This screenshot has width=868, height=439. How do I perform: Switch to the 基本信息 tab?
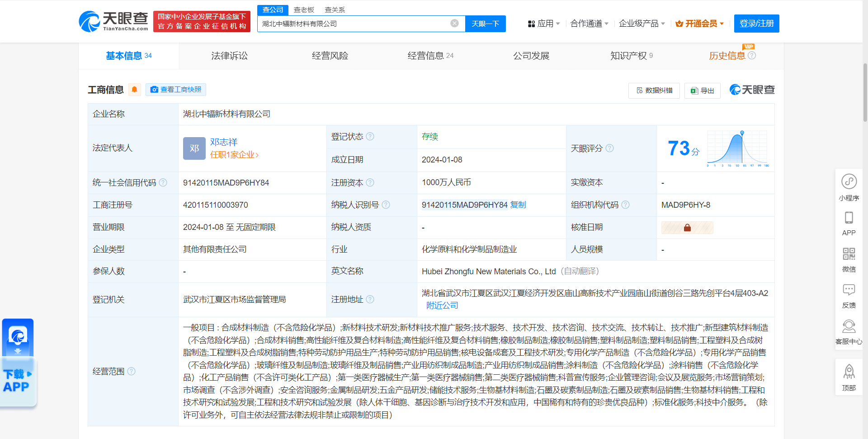pyautogui.click(x=129, y=56)
